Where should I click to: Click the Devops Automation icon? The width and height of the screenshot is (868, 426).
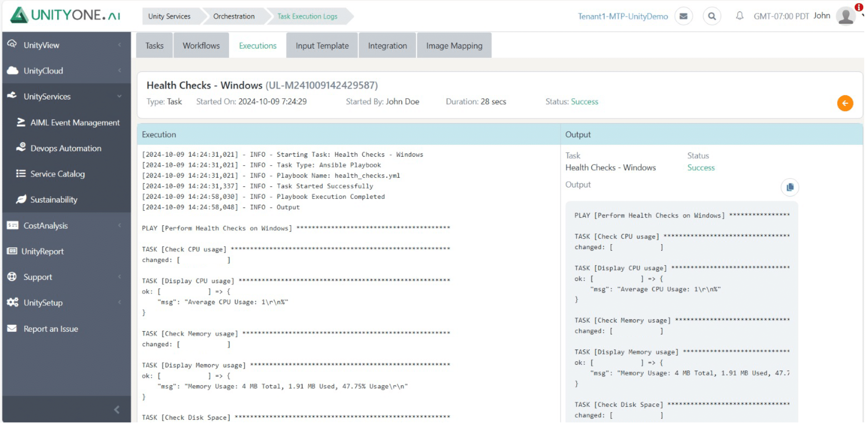[21, 147]
